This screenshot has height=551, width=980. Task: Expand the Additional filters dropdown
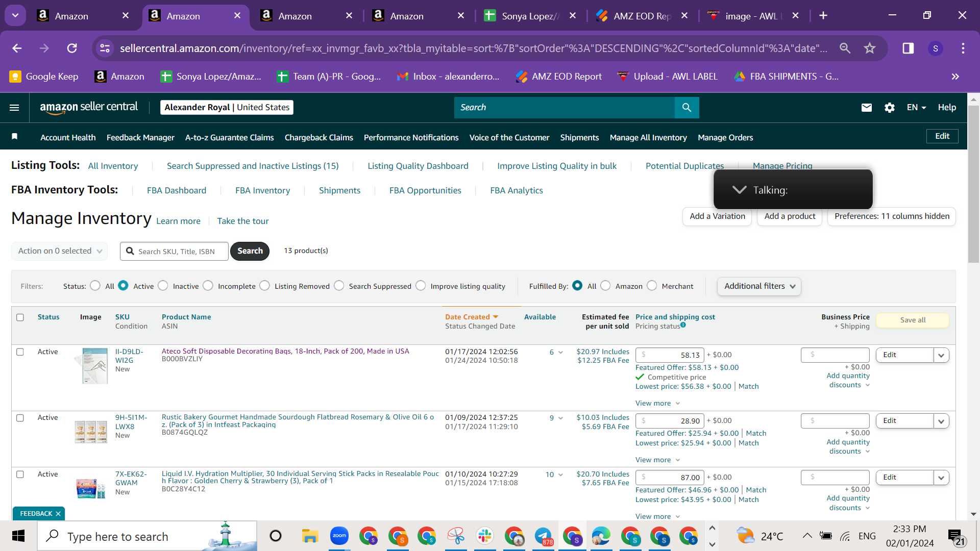(x=759, y=286)
